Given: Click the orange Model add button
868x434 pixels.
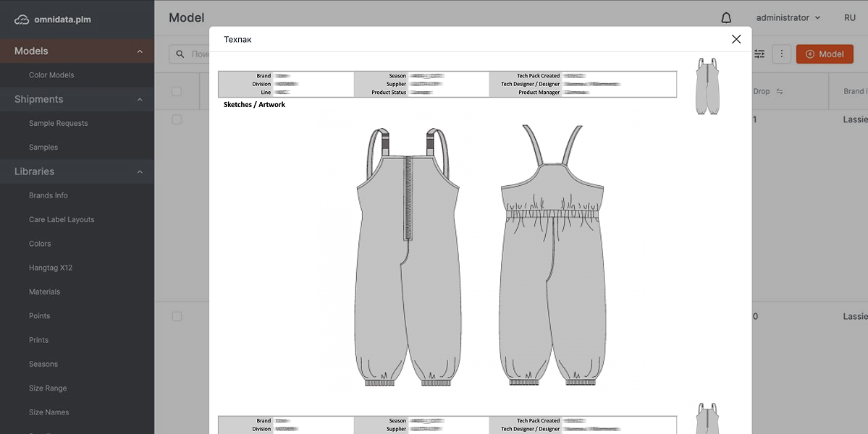Looking at the screenshot, I should (x=824, y=54).
